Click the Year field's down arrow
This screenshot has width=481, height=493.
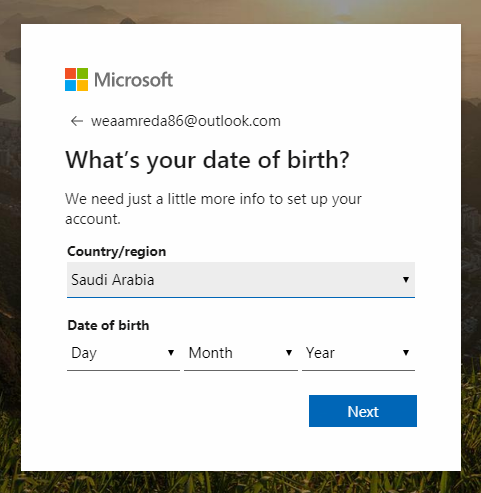tap(406, 353)
